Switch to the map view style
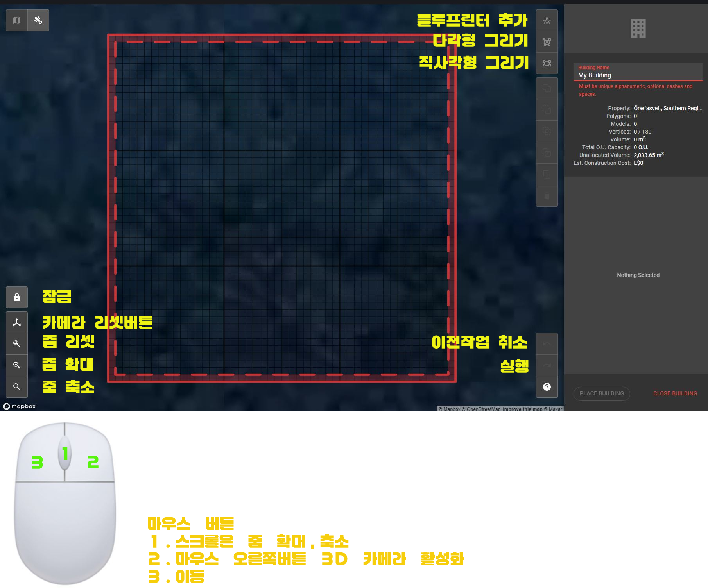 17,20
